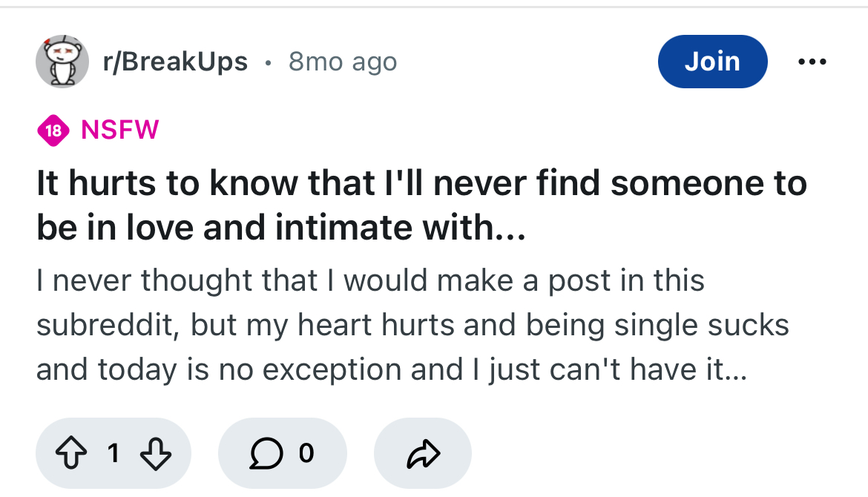Click the pink 18+ badge icon
This screenshot has width=868, height=497.
53,130
